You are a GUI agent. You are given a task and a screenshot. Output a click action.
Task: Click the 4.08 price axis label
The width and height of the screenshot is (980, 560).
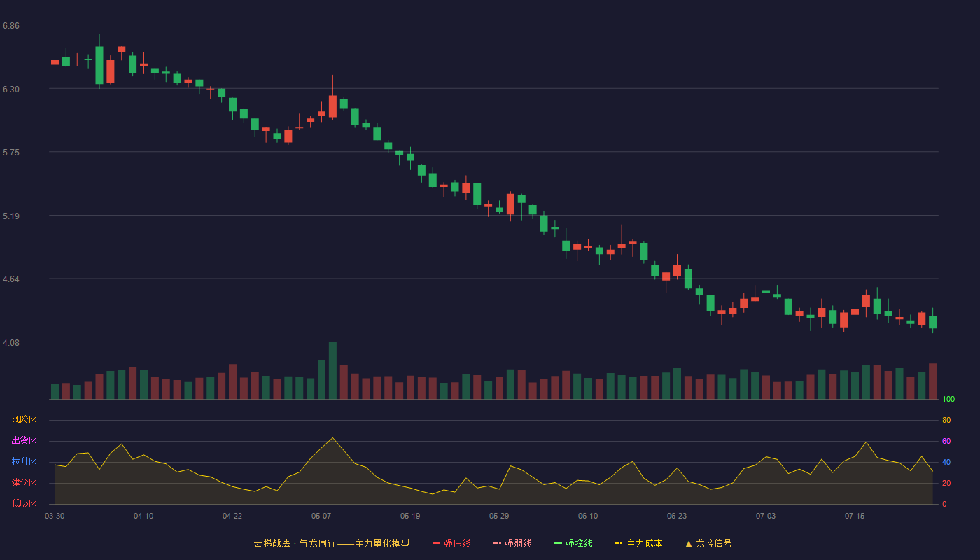(x=11, y=343)
